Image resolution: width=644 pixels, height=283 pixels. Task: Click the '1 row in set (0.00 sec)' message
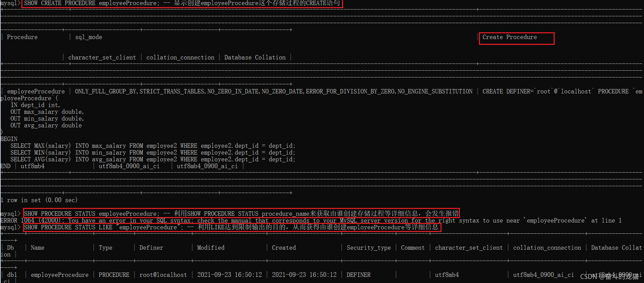pos(39,200)
